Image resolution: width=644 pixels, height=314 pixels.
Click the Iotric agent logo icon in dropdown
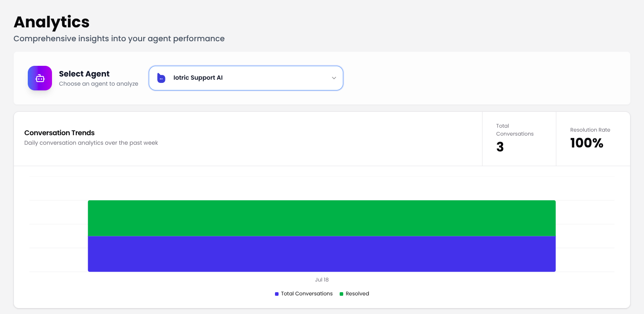coord(161,78)
